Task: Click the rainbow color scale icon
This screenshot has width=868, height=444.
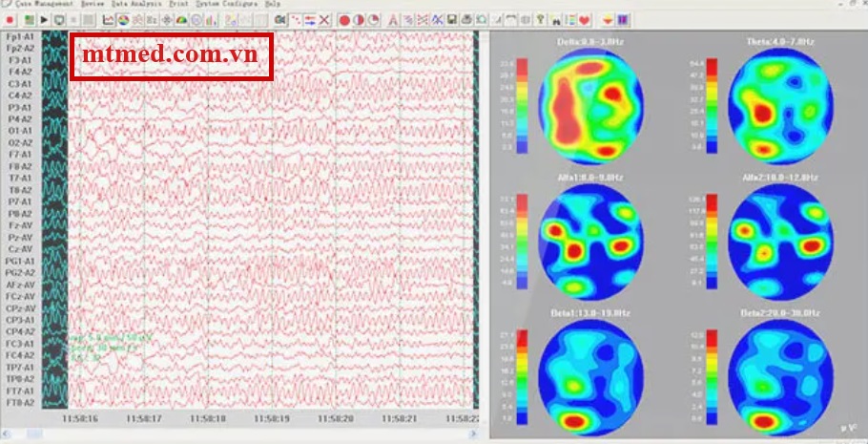Action: coord(571,20)
